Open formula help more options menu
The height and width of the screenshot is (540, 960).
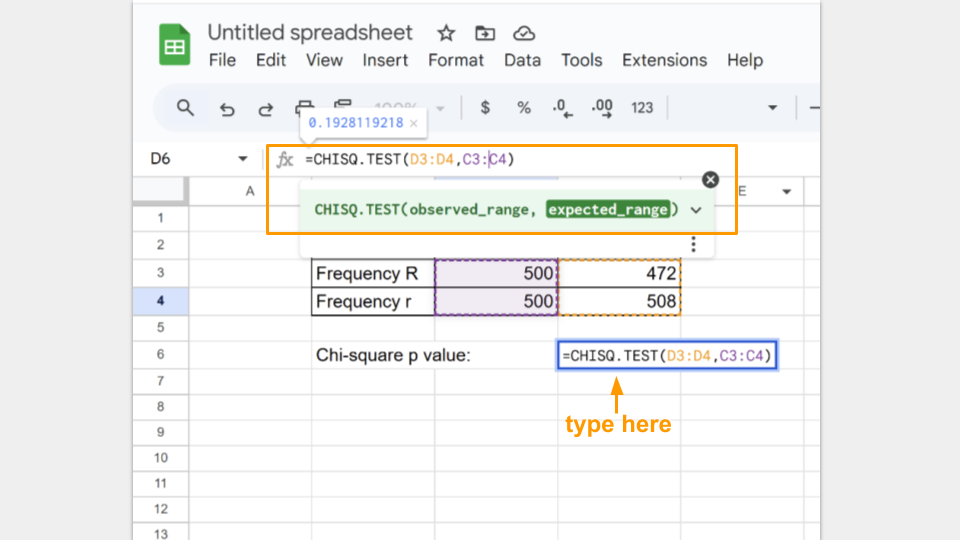click(693, 244)
